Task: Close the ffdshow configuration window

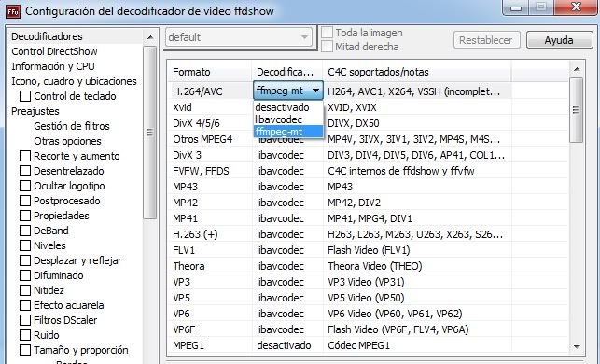Action: click(x=576, y=7)
